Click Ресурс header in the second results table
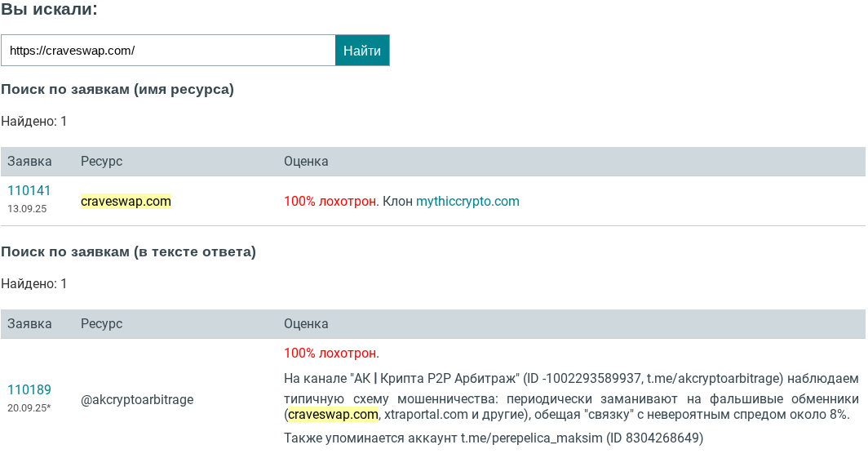 click(x=101, y=324)
